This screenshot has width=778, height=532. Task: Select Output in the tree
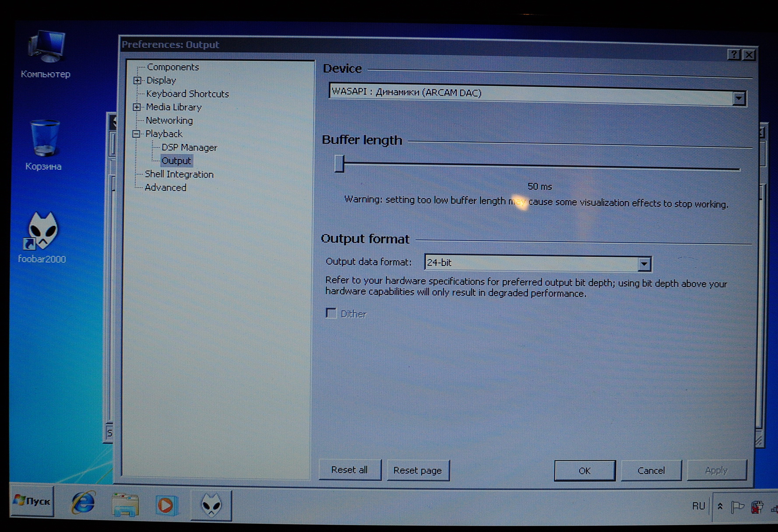click(x=176, y=161)
